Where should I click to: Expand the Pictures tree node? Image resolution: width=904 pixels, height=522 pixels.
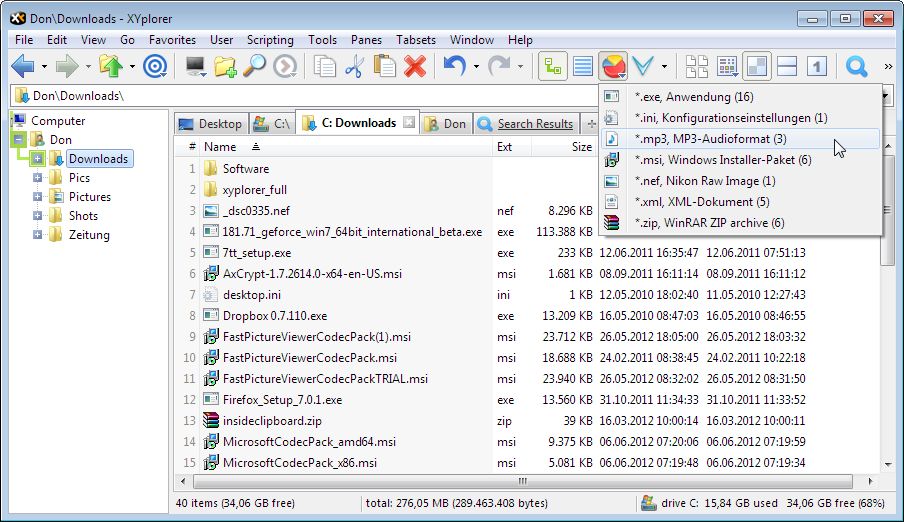click(37, 197)
